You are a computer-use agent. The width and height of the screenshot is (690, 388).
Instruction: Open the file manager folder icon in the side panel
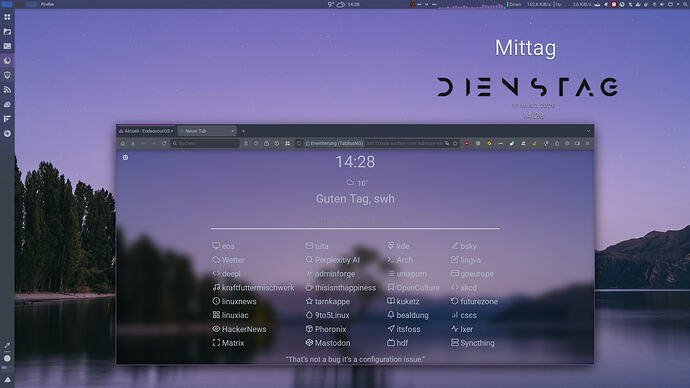click(x=7, y=32)
